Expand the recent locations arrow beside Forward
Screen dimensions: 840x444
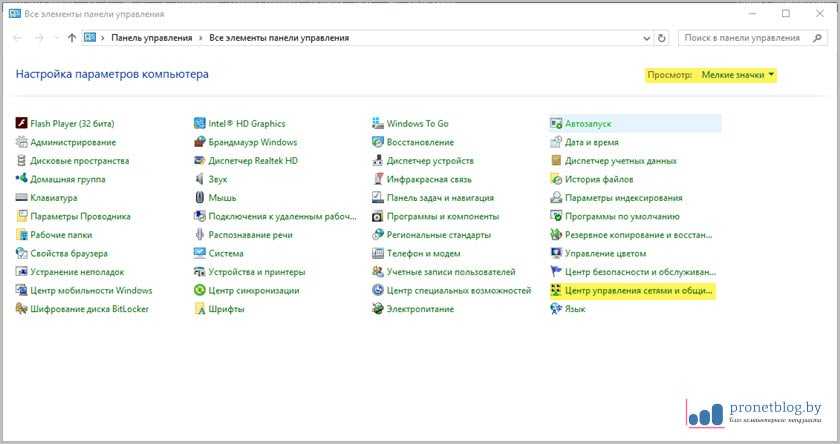pos(56,38)
